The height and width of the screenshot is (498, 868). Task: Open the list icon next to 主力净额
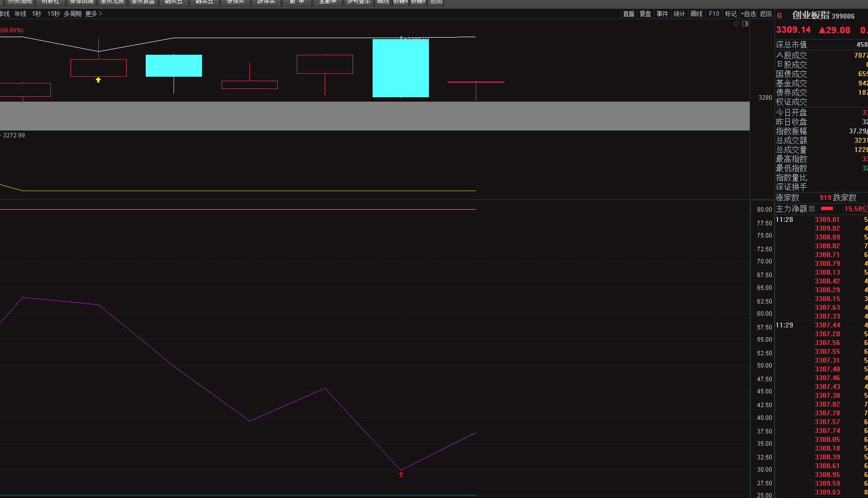click(812, 209)
